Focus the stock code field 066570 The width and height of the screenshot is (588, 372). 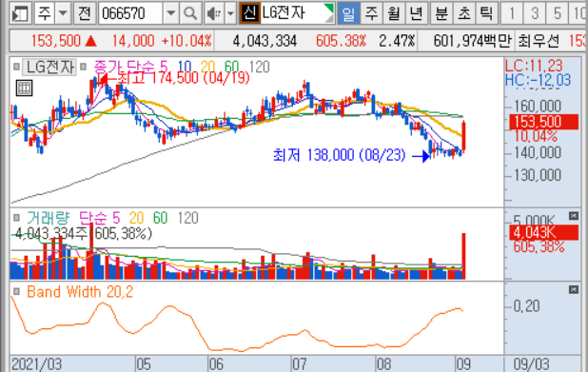pyautogui.click(x=130, y=13)
